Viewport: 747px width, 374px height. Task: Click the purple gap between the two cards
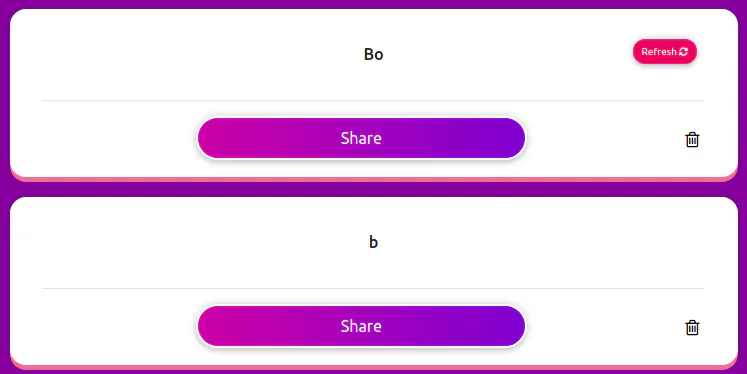374,189
